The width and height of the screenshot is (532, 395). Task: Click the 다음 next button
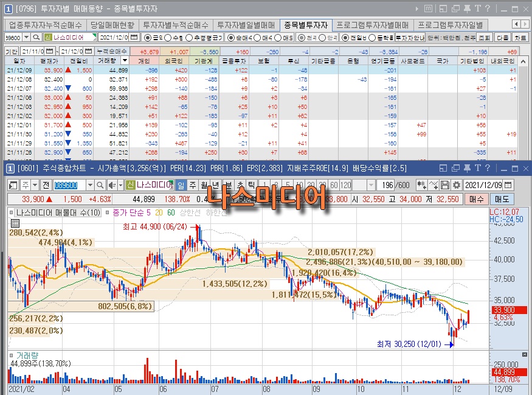coord(502,38)
